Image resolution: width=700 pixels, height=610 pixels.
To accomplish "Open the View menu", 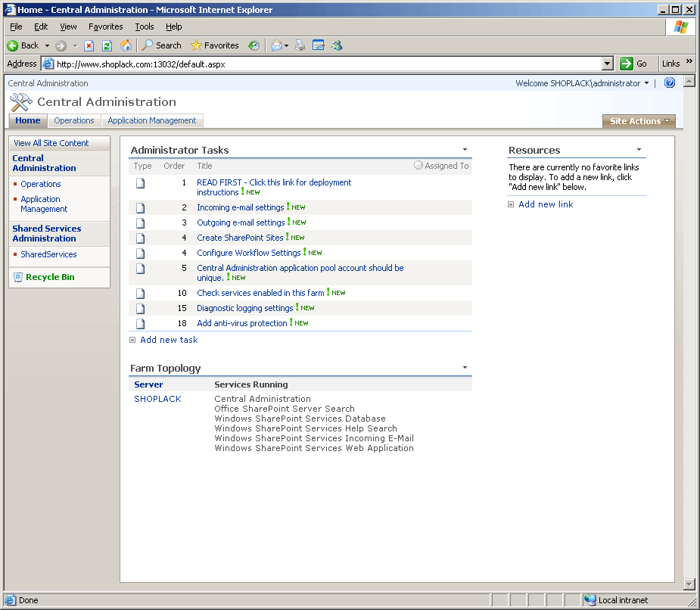I will pyautogui.click(x=68, y=26).
